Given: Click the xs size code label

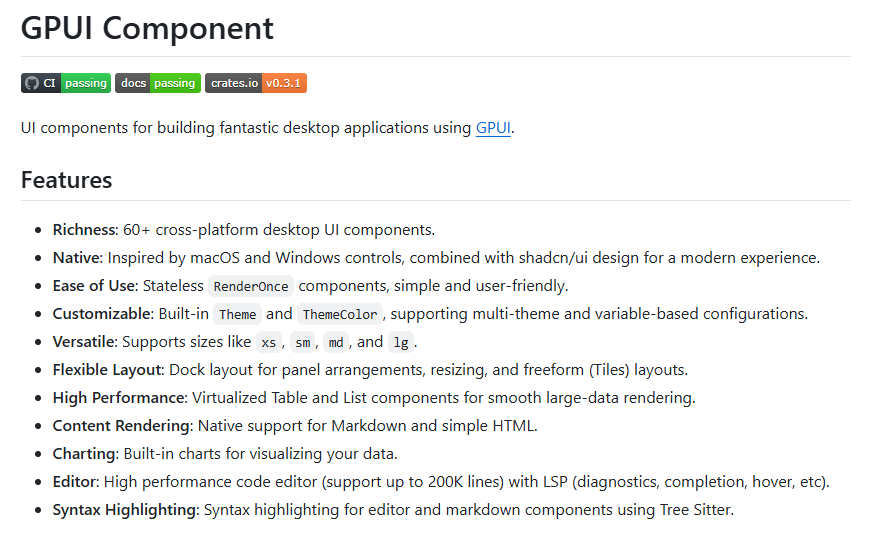Looking at the screenshot, I should (269, 343).
